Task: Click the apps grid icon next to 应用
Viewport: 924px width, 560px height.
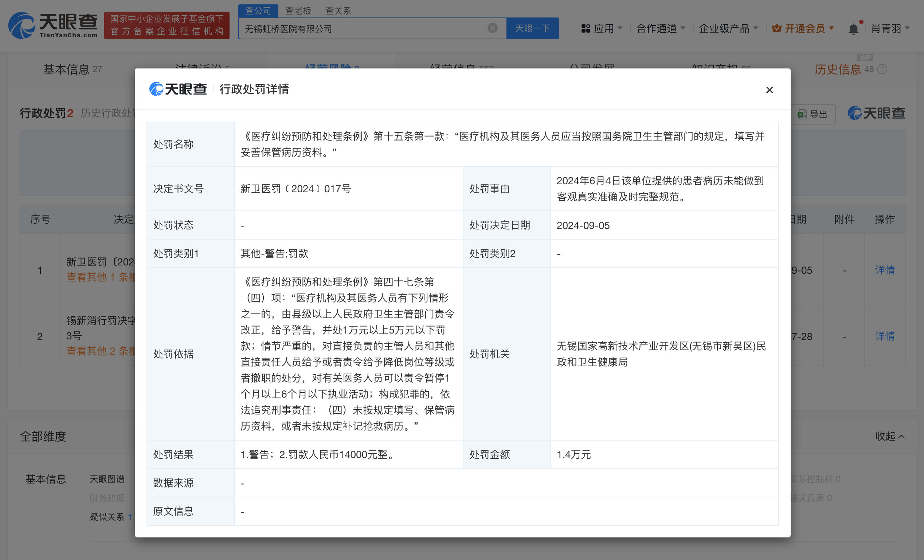Action: 586,28
